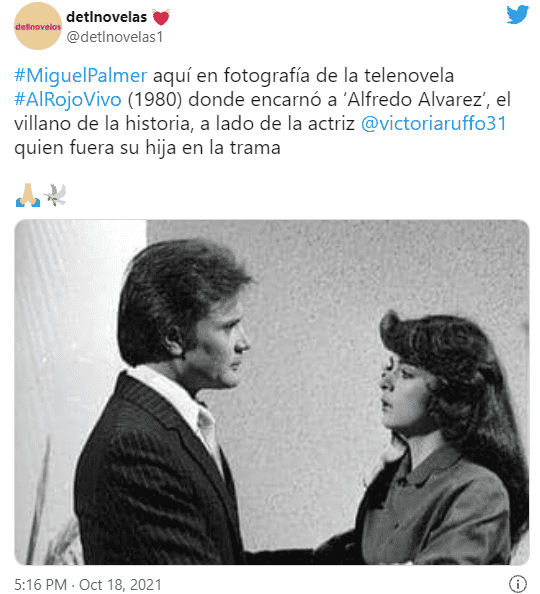Click the praying hands emoji
The width and height of the screenshot is (540, 594).
point(28,195)
